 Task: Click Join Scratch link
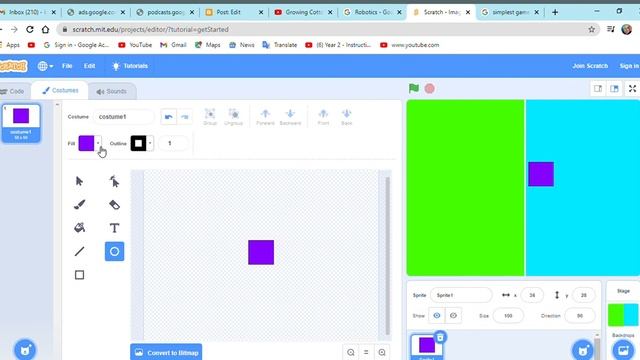point(590,66)
